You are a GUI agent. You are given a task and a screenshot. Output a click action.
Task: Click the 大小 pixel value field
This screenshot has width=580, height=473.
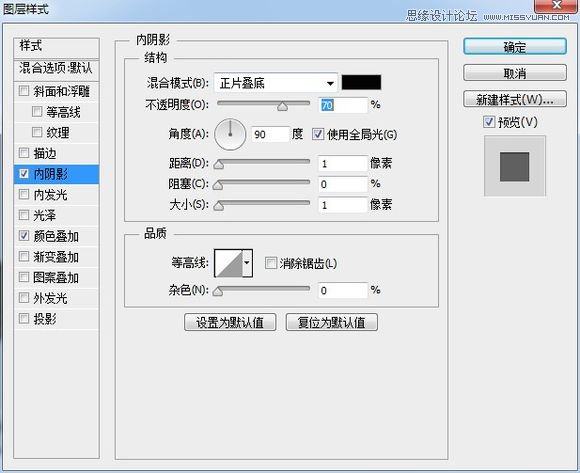[x=343, y=205]
